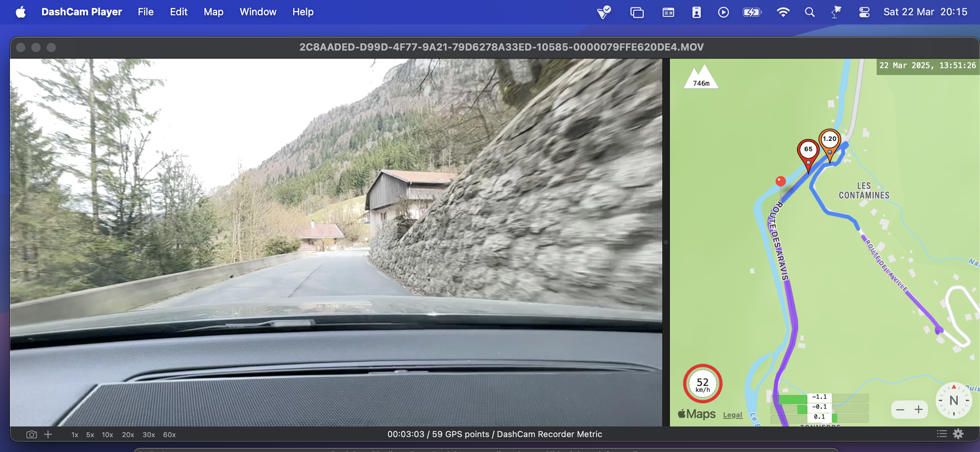The width and height of the screenshot is (980, 452).
Task: Click the compass N to reset orientation
Action: pyautogui.click(x=953, y=400)
